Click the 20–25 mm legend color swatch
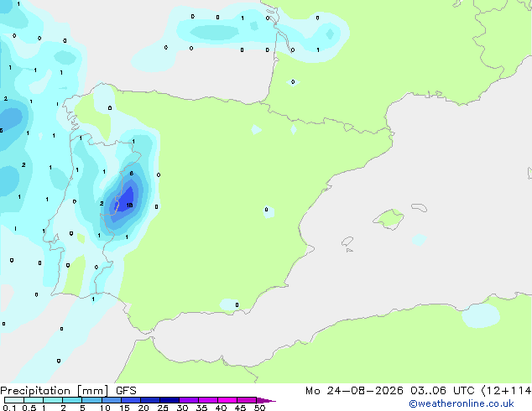The height and width of the screenshot is (411, 532). point(149,400)
